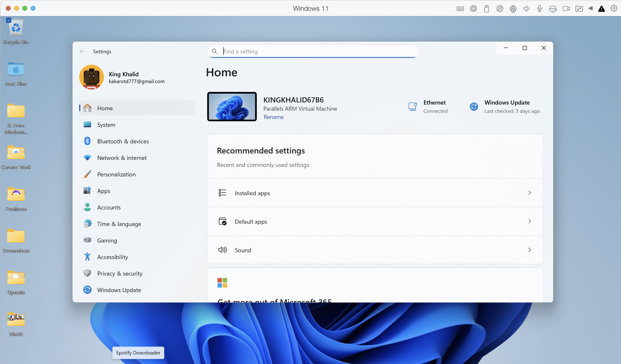Click the Parallels microphone icon
The width and height of the screenshot is (621, 364).
tap(539, 9)
